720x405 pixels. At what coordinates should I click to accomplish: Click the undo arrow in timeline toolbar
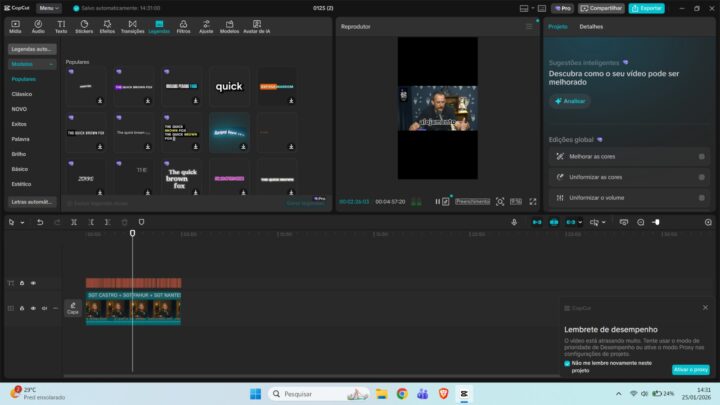[x=40, y=222]
